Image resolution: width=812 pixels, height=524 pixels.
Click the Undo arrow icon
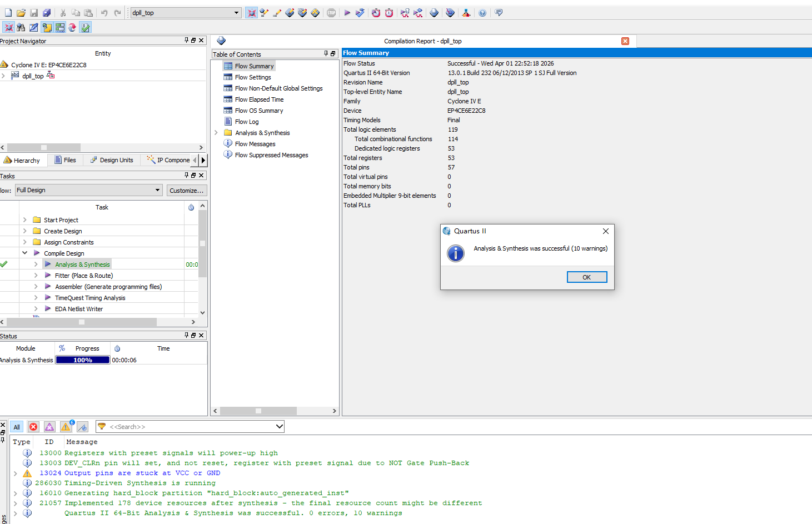click(104, 13)
